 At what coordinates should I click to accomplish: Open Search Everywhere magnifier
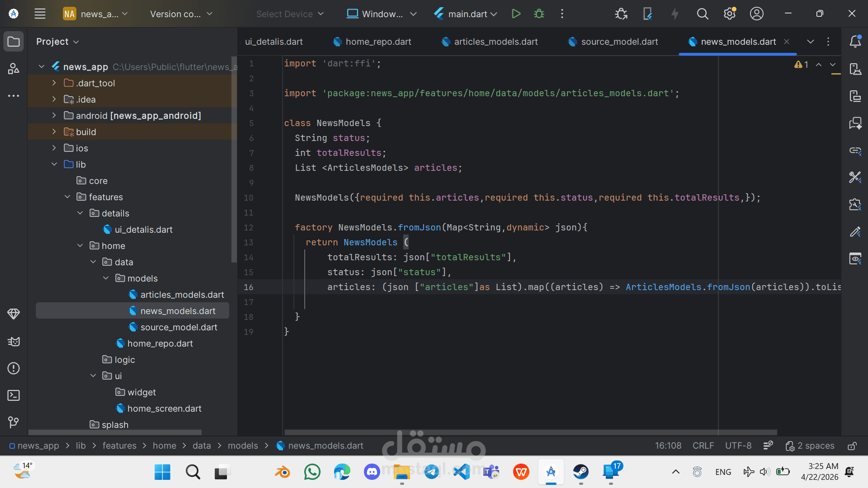coord(702,14)
